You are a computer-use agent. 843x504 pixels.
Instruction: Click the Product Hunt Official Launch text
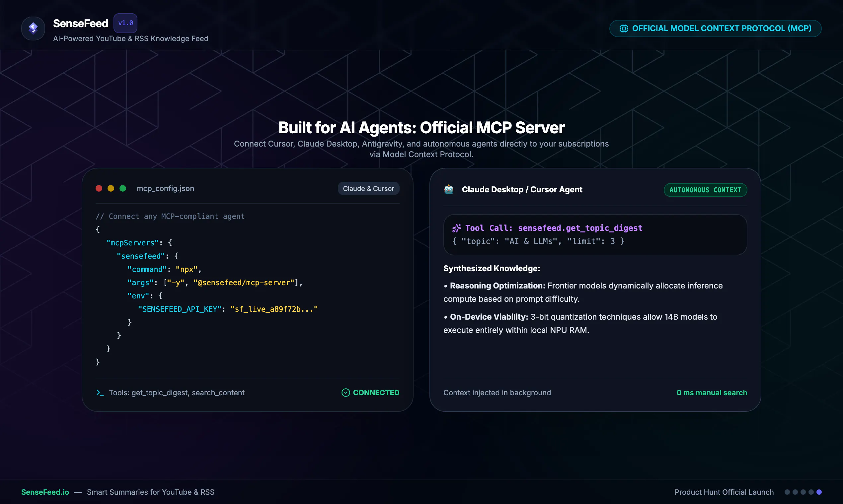pyautogui.click(x=724, y=492)
